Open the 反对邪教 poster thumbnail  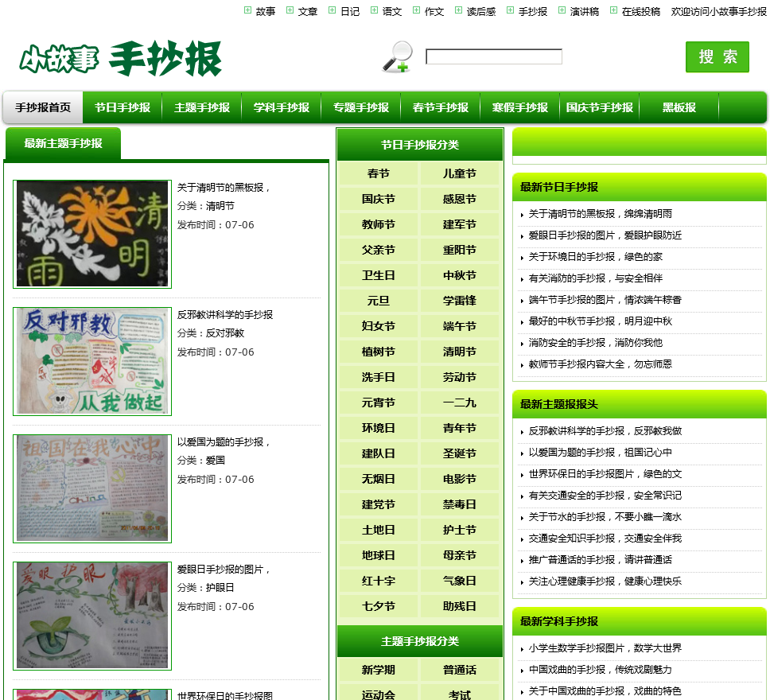tap(92, 361)
